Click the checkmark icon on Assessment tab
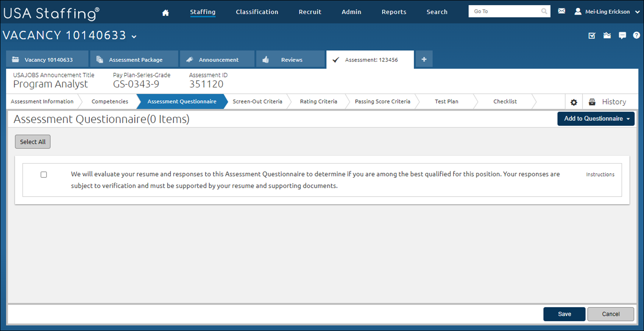Image resolution: width=644 pixels, height=331 pixels. pos(336,60)
